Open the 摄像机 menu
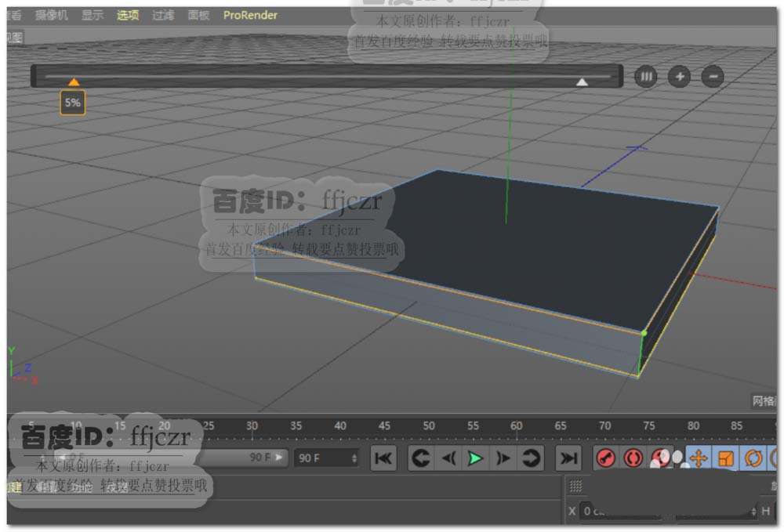Image resolution: width=784 pixels, height=532 pixels. click(x=51, y=15)
